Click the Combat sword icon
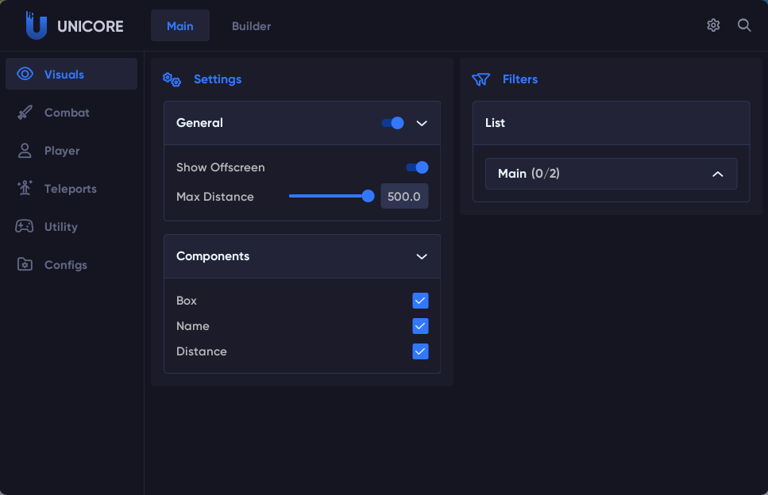 25,112
